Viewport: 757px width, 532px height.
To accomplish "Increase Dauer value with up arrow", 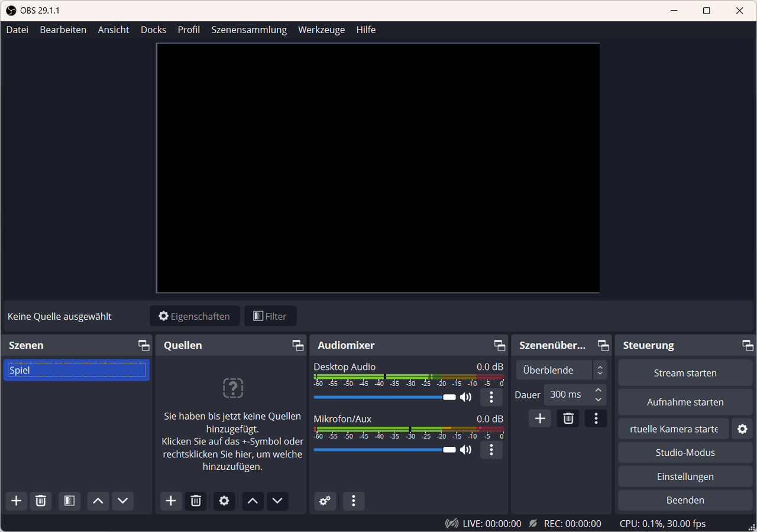I will point(598,390).
